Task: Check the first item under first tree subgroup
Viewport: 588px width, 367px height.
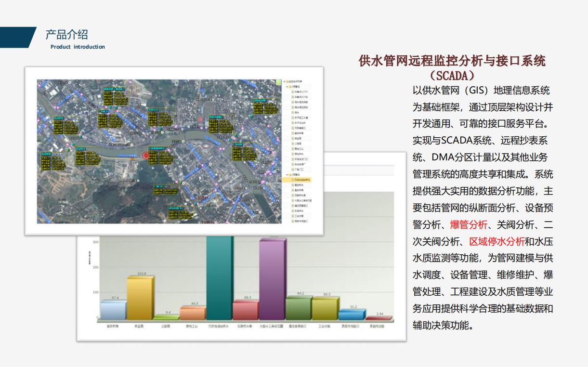Action: tap(292, 92)
